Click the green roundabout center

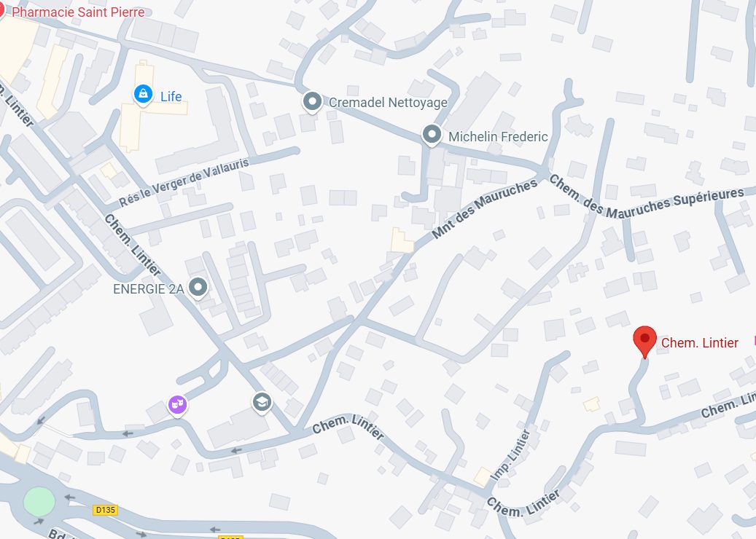(39, 501)
